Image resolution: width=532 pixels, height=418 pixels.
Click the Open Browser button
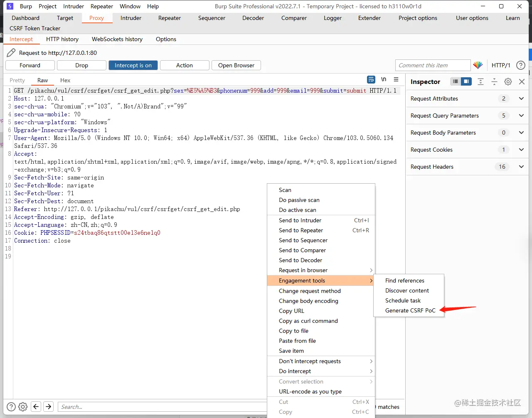coord(236,65)
